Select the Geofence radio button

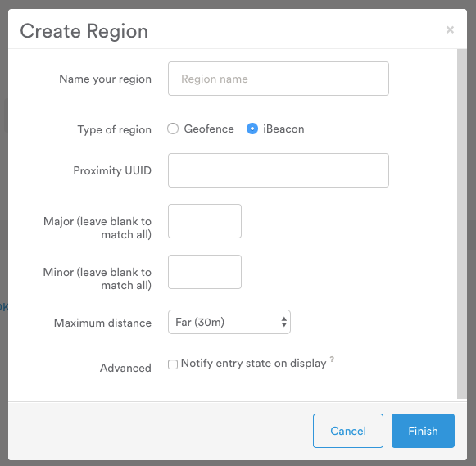(x=173, y=129)
